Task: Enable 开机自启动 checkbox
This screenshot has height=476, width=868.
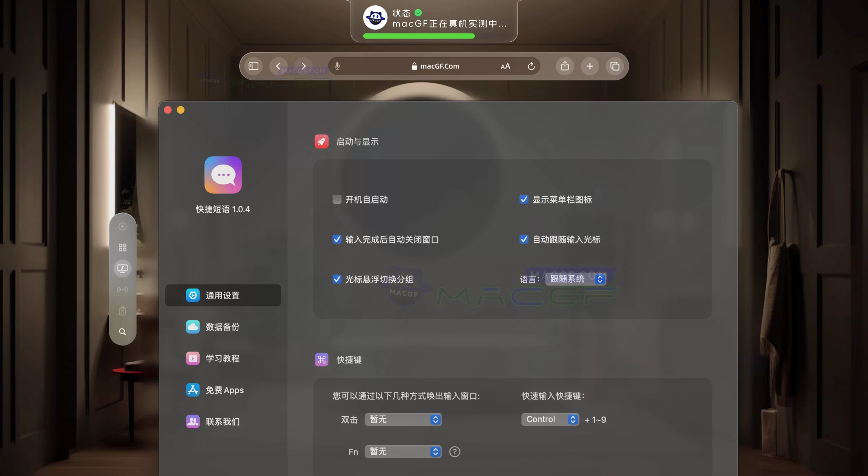Action: point(336,199)
